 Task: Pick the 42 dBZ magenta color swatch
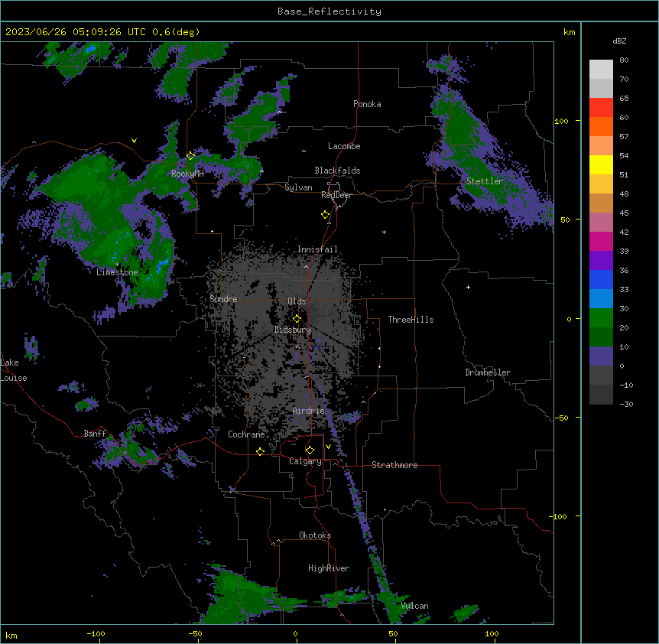click(x=601, y=241)
